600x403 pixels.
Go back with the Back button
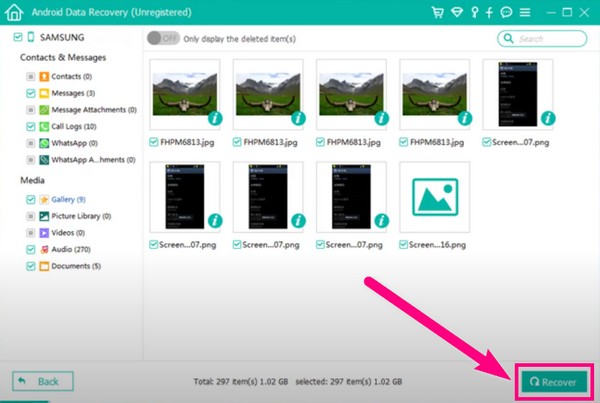coord(43,381)
